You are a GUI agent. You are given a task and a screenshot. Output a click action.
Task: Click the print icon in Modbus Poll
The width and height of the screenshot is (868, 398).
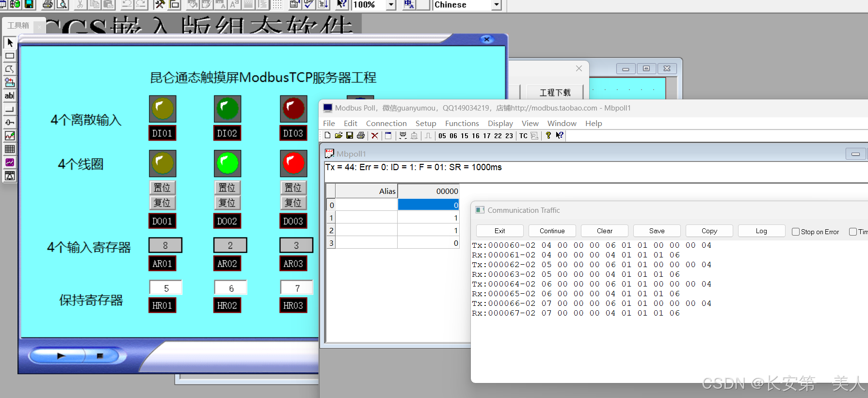coord(361,136)
